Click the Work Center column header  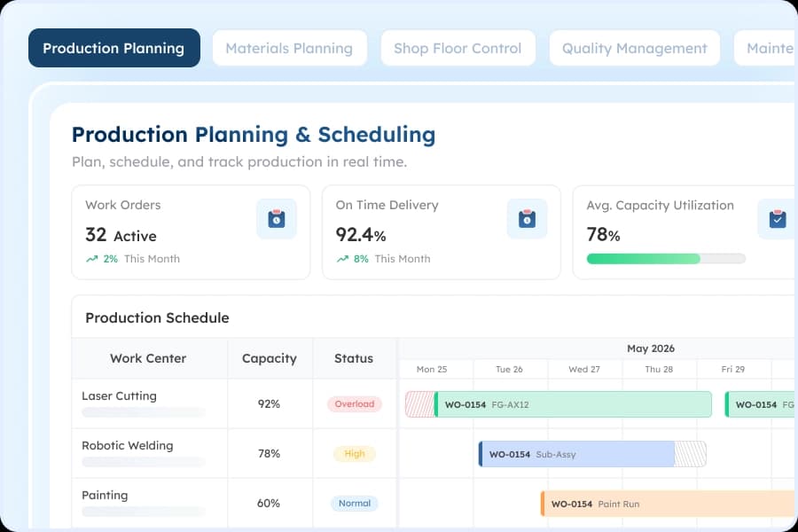[148, 358]
